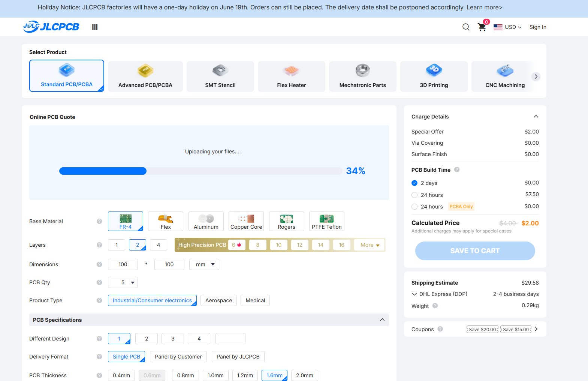
Task: Select 1.2mm PCB thickness
Action: point(245,375)
